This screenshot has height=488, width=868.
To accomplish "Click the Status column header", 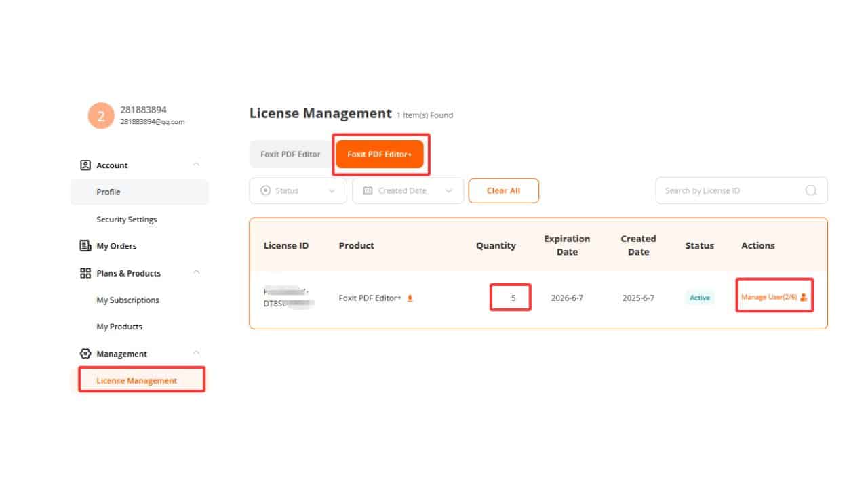I will click(700, 245).
